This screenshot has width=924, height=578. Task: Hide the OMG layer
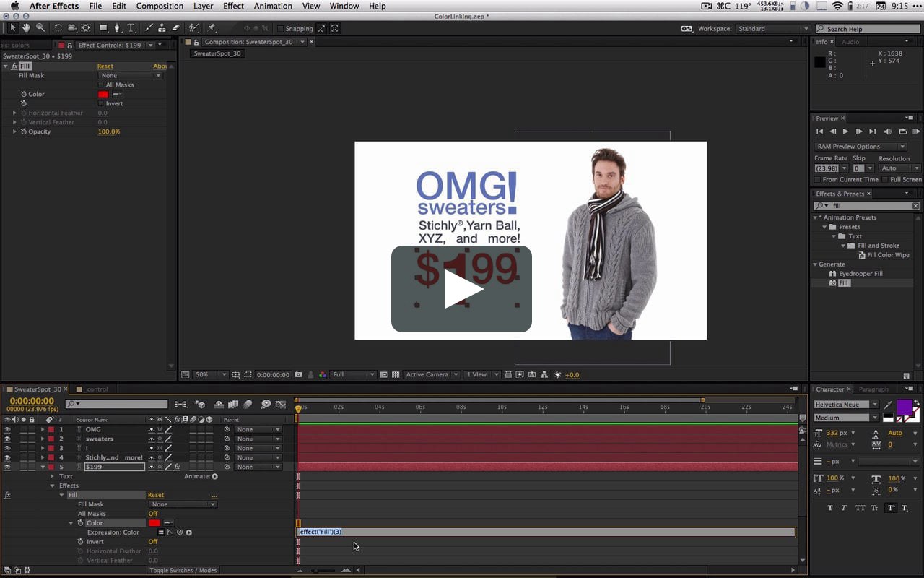7,429
